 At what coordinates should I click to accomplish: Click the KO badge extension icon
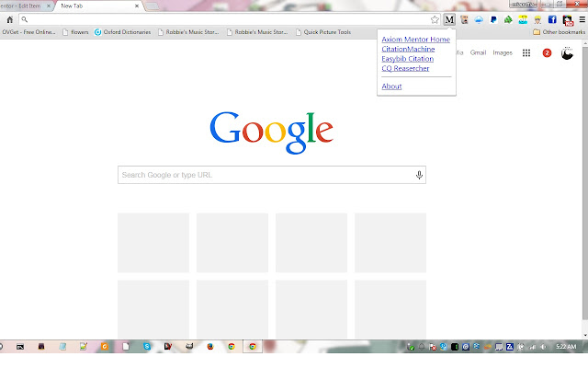click(x=568, y=20)
